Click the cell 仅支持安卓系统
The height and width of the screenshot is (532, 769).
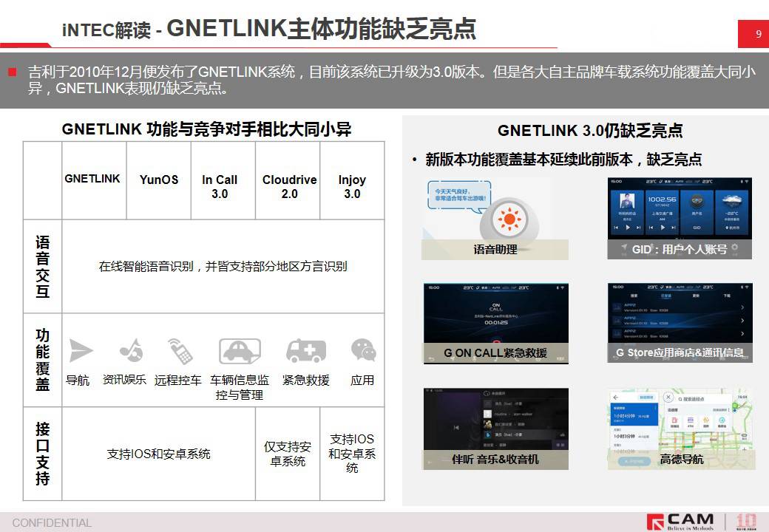pos(288,454)
